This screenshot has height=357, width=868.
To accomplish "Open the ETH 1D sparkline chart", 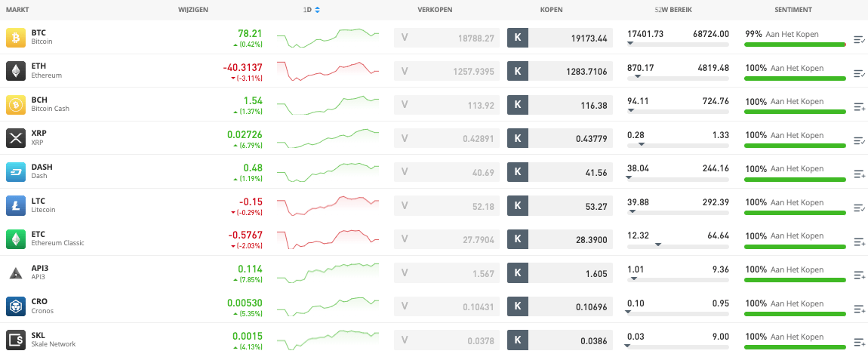I will coord(328,72).
